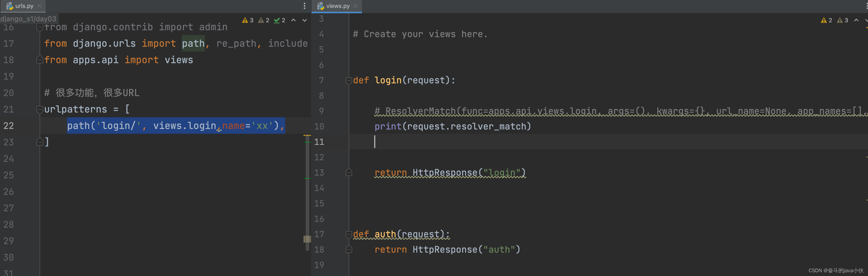
Task: Click the name='xx' argument in urls.py
Action: (247, 126)
